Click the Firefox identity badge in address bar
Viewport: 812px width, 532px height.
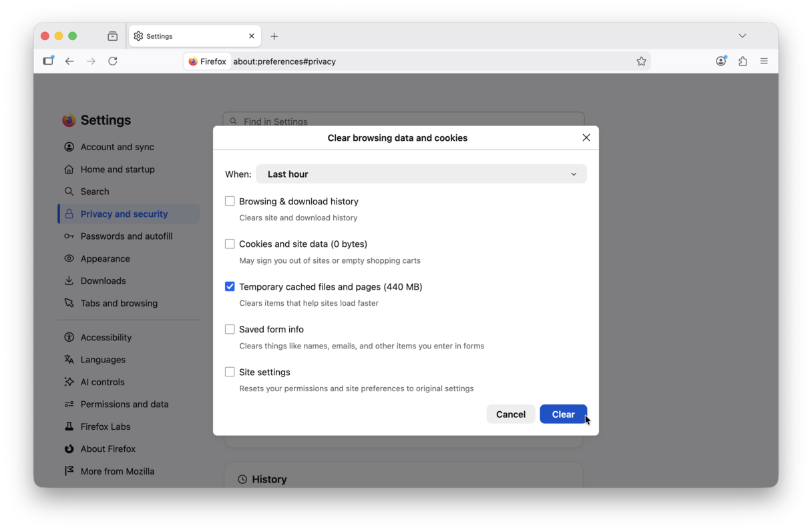[208, 61]
